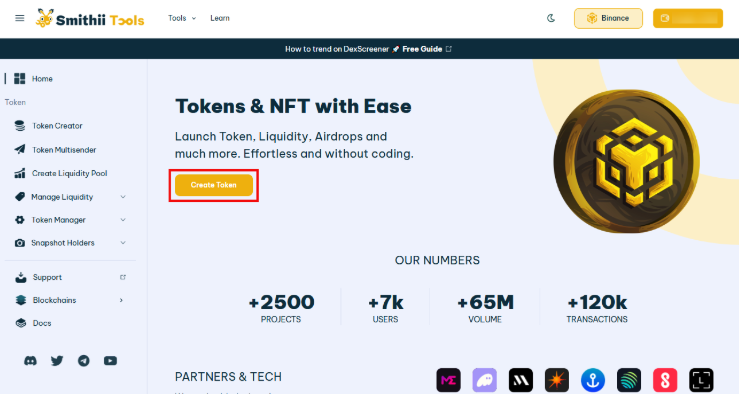Open the Tools dropdown in header
Screen dimensions: 739x397
(x=182, y=18)
